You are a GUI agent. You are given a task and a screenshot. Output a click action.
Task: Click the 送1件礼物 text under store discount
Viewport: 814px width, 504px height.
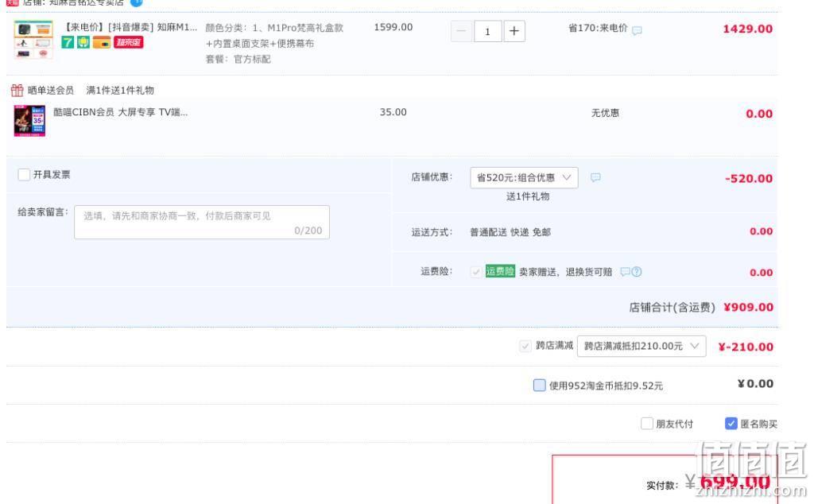pyautogui.click(x=528, y=196)
